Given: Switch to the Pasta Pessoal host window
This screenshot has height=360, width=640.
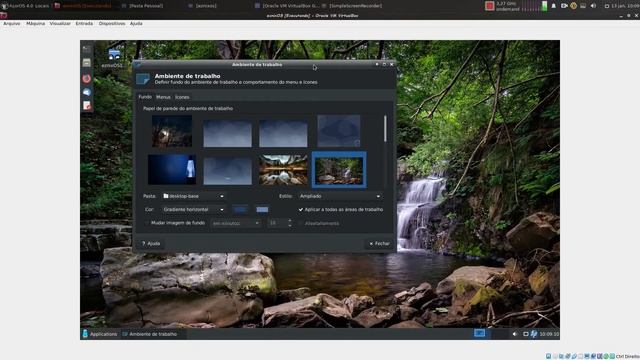Looking at the screenshot, I should pyautogui.click(x=143, y=6).
